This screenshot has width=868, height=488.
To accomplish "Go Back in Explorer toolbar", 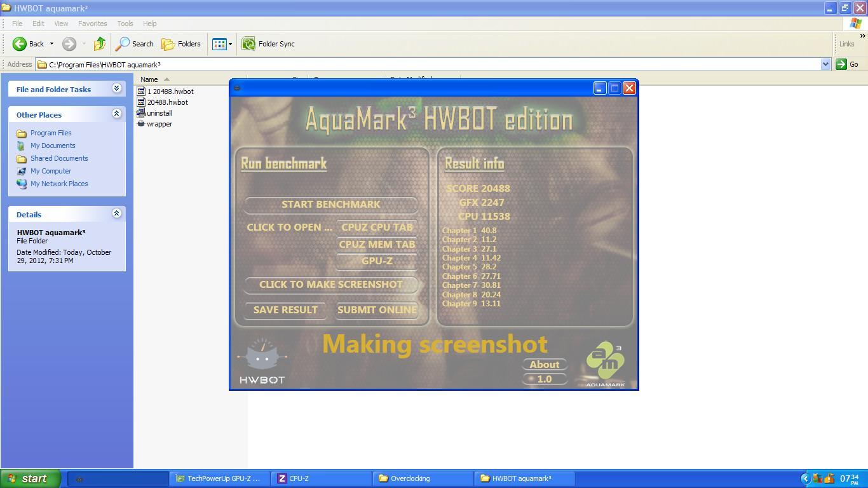I will [29, 44].
